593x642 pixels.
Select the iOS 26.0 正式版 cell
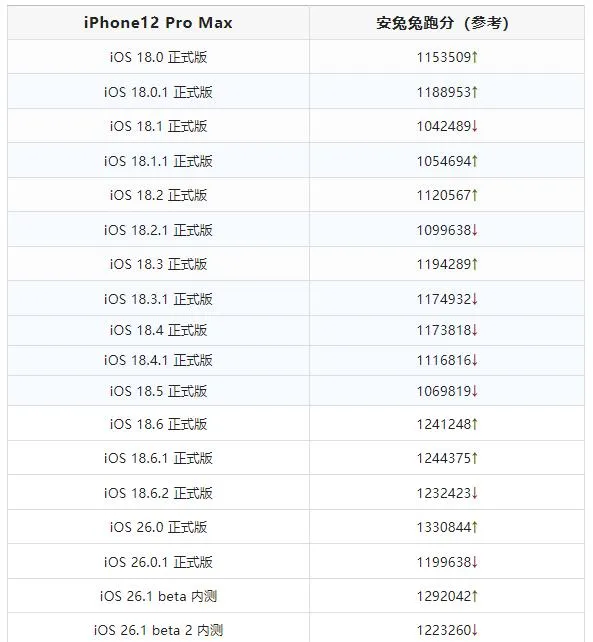(158, 527)
